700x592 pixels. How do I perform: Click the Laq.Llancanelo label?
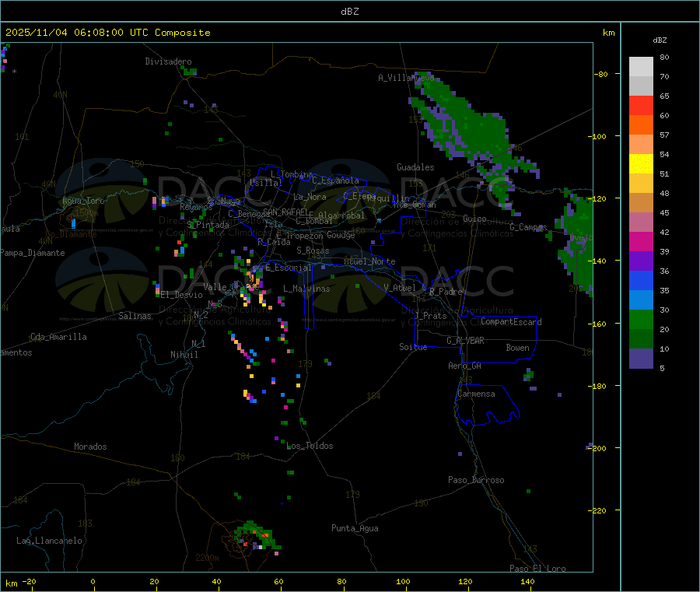click(x=49, y=541)
